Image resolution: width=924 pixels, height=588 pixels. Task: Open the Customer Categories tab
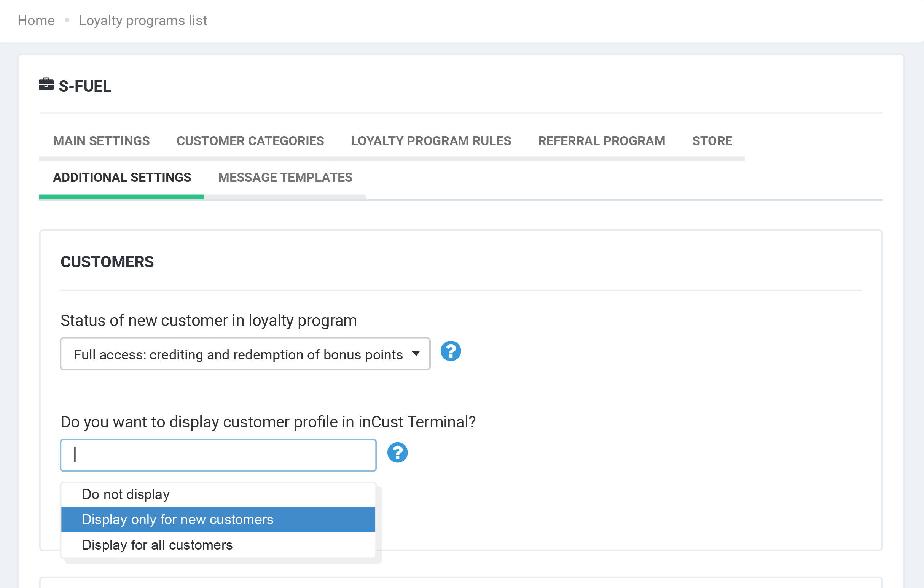point(250,141)
